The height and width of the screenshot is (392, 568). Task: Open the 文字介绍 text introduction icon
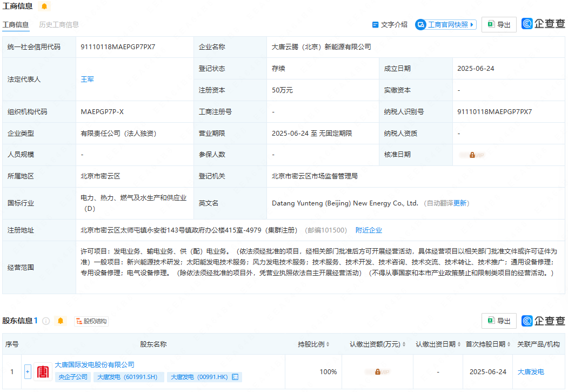pos(375,24)
